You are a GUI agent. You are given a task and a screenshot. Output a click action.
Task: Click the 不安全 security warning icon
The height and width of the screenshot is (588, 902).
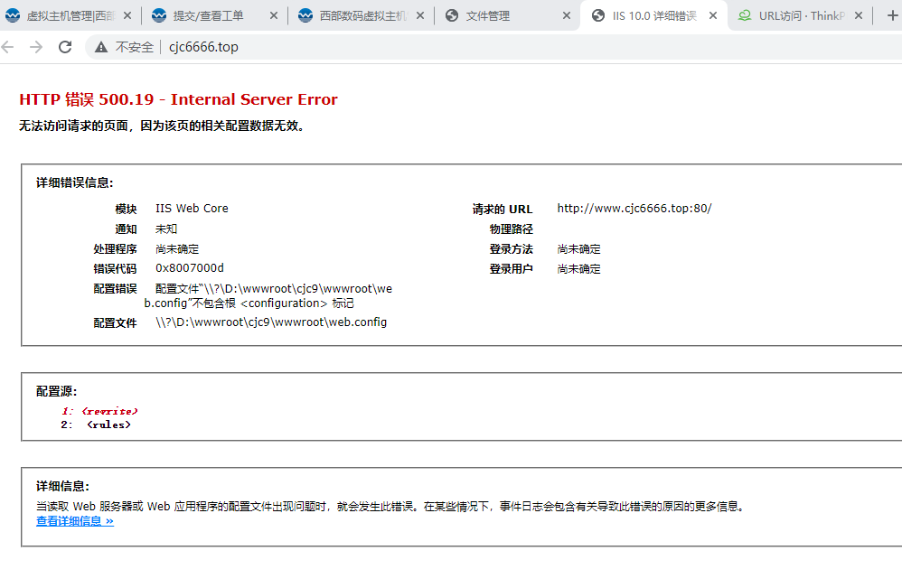tap(101, 47)
